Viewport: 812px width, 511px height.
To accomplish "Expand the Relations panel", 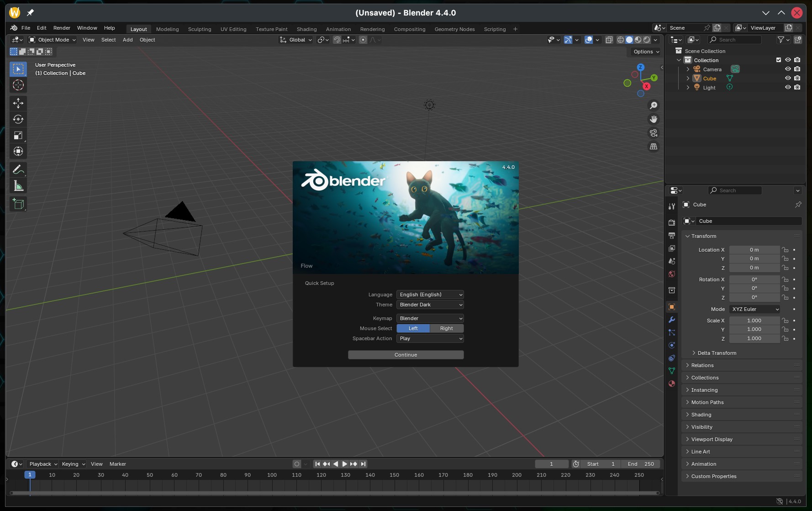I will coord(702,365).
